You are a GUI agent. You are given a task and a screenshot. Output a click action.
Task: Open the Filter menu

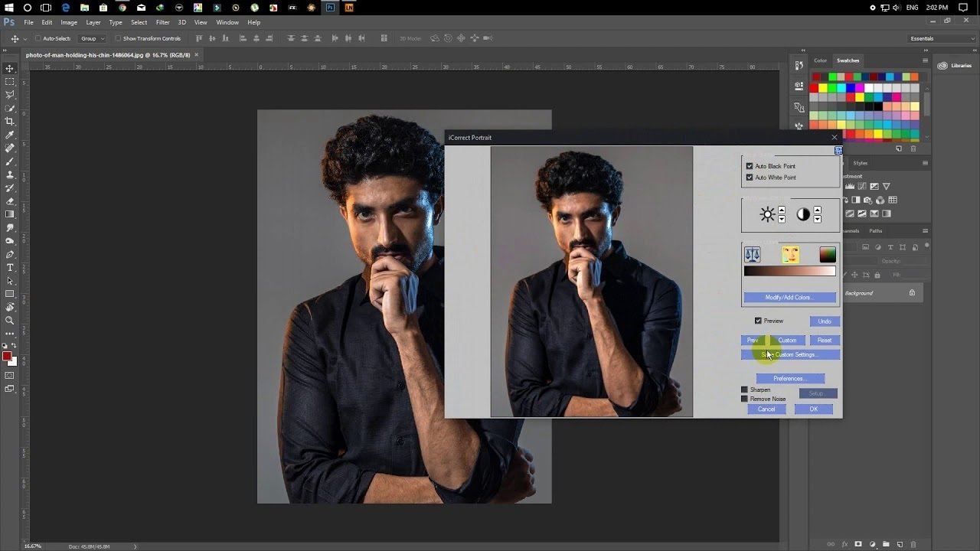point(162,22)
